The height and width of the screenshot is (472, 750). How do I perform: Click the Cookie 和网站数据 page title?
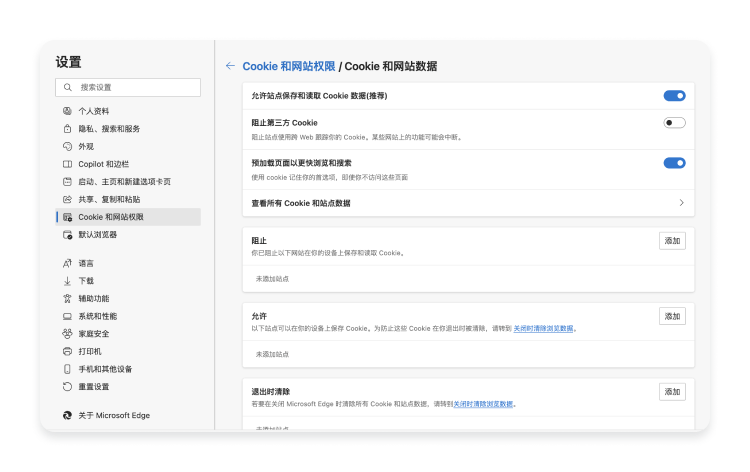(x=391, y=66)
